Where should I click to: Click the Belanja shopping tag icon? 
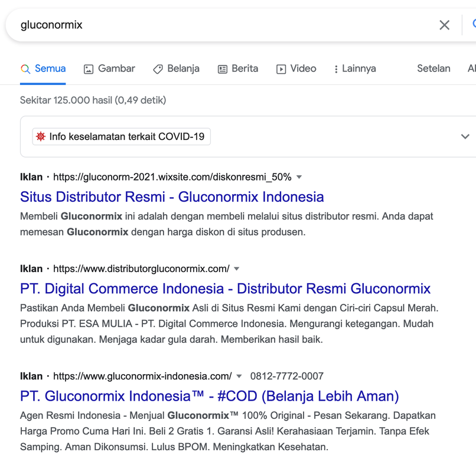coord(158,69)
